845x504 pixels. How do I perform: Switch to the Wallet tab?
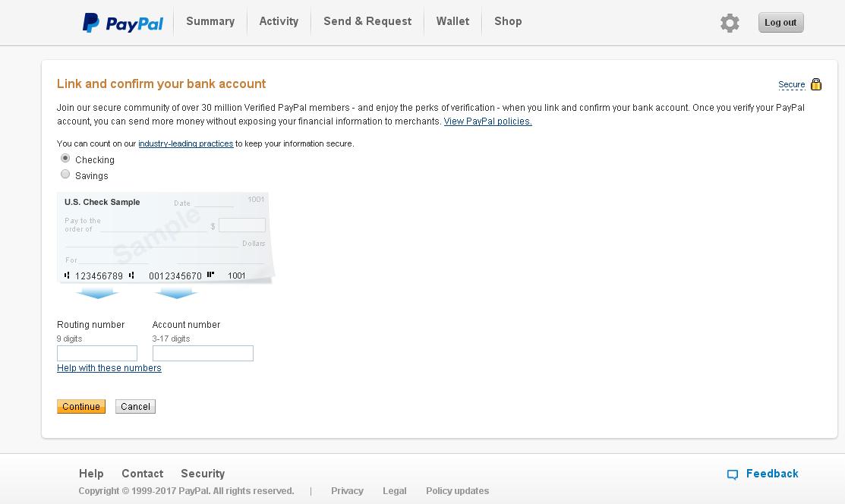pyautogui.click(x=452, y=21)
